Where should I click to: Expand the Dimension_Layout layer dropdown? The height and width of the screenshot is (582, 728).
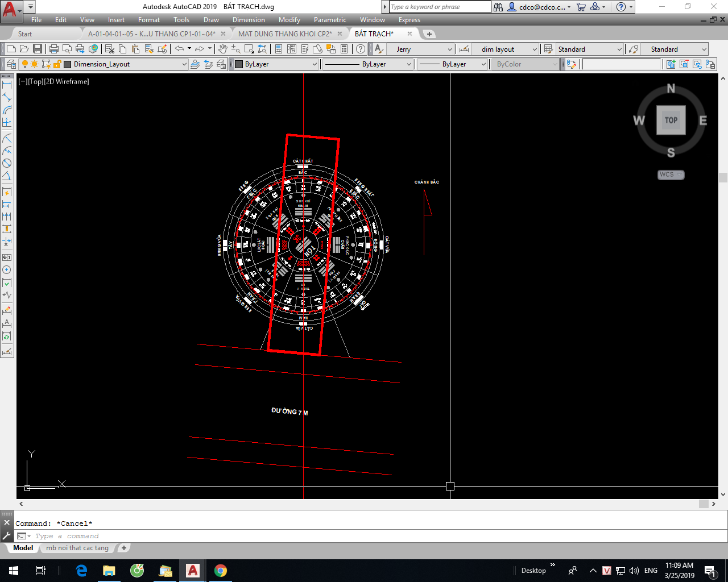[x=184, y=64]
